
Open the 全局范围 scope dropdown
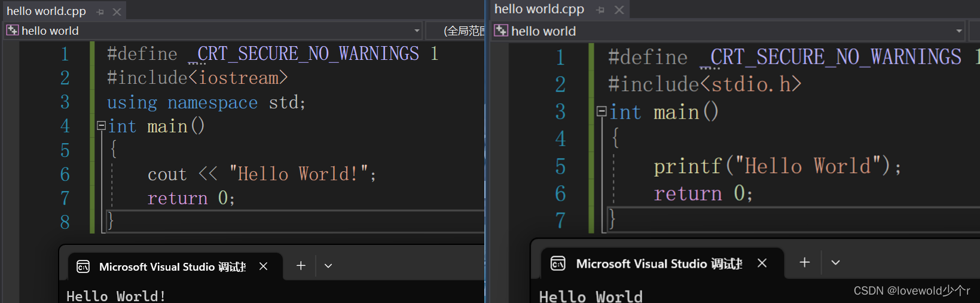463,31
